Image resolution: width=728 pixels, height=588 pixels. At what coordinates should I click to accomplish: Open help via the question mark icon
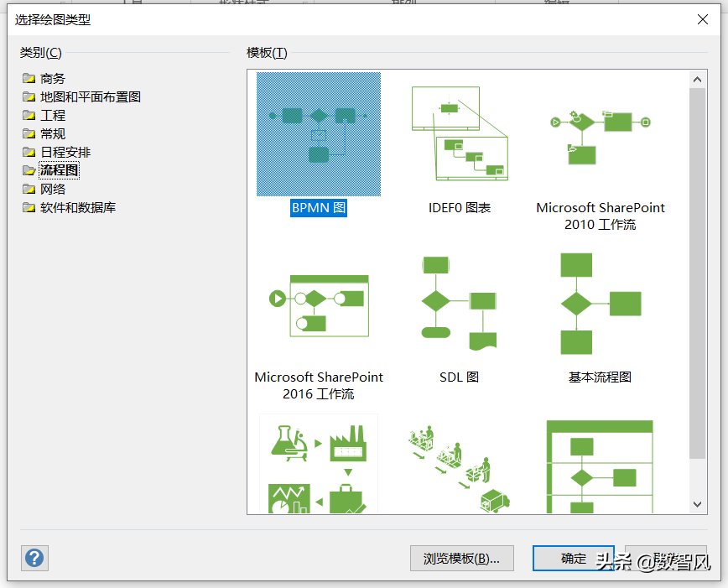[x=34, y=558]
